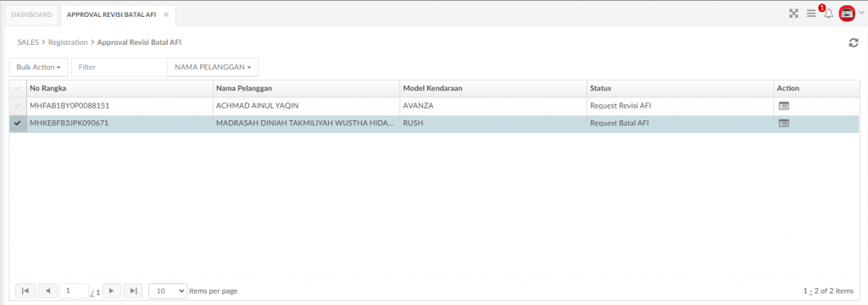Open the hamburger menu icon
This screenshot has height=305, width=868.
[811, 14]
